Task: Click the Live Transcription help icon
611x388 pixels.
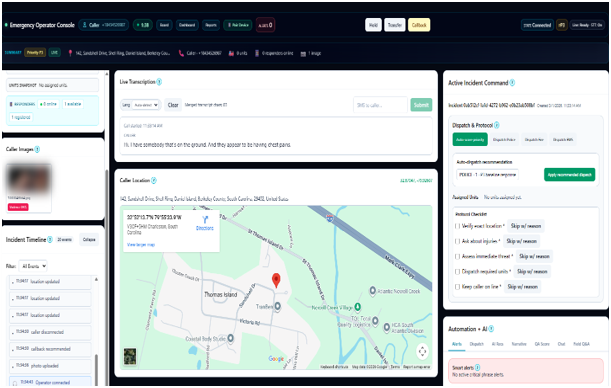Action: (159, 82)
